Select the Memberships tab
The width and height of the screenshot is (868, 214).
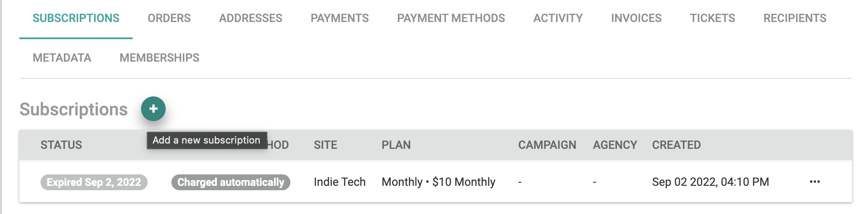[160, 58]
